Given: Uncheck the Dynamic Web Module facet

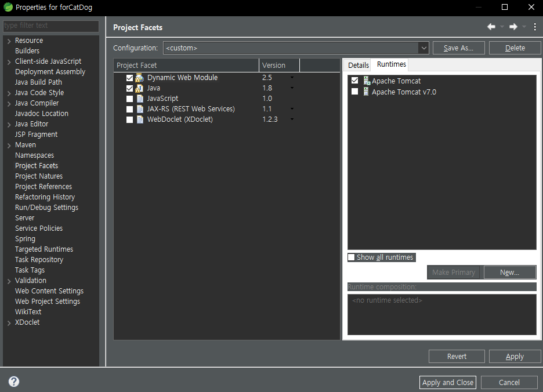Looking at the screenshot, I should coord(129,78).
